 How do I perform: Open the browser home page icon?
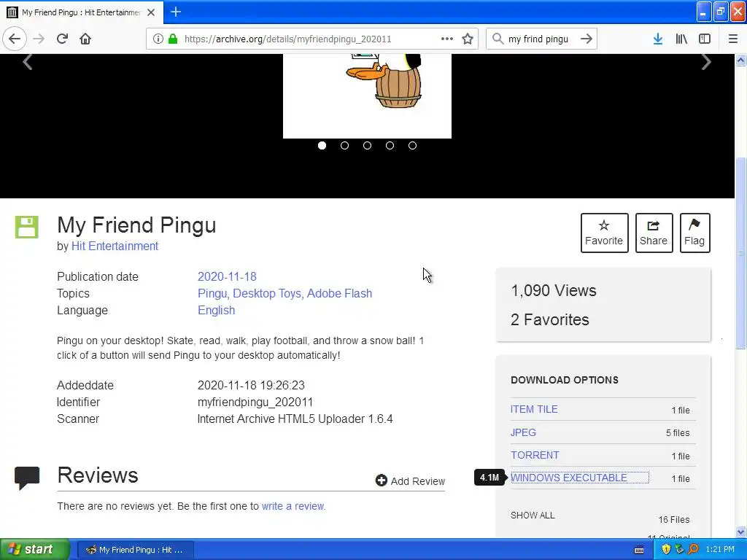[x=85, y=39]
